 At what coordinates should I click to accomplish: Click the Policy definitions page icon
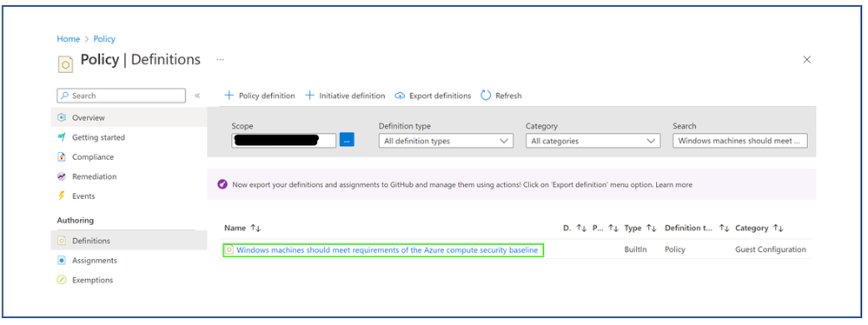coord(65,65)
